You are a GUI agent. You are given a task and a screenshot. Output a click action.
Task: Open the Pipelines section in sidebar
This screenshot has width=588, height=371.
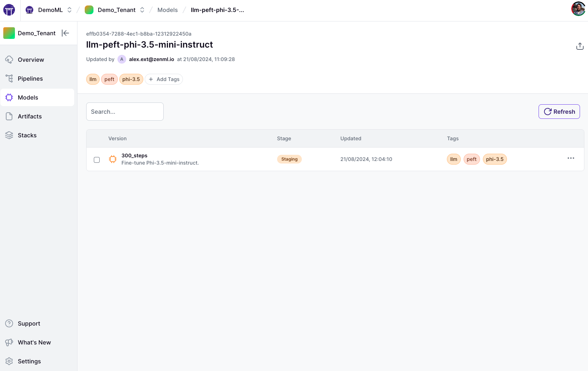pyautogui.click(x=30, y=78)
